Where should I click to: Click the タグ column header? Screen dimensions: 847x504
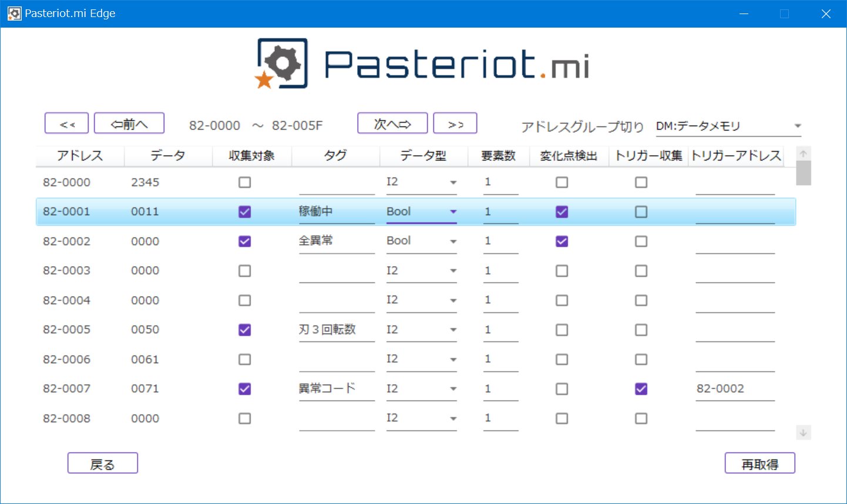tap(336, 156)
